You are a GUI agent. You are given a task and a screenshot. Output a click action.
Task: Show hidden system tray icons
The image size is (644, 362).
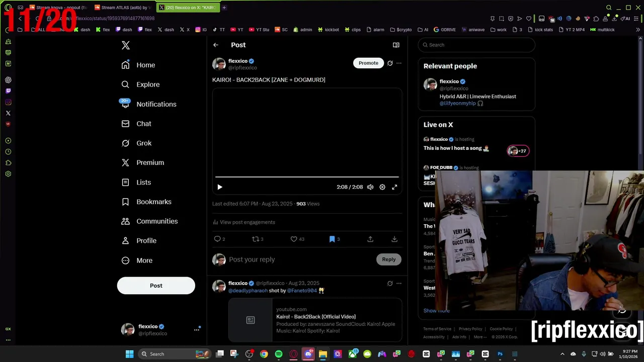[x=562, y=354]
